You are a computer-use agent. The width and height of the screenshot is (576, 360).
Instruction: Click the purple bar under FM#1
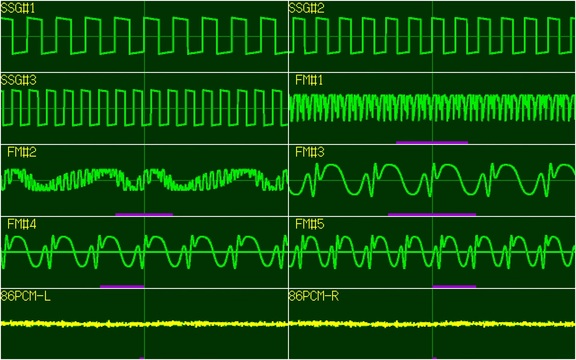432,142
